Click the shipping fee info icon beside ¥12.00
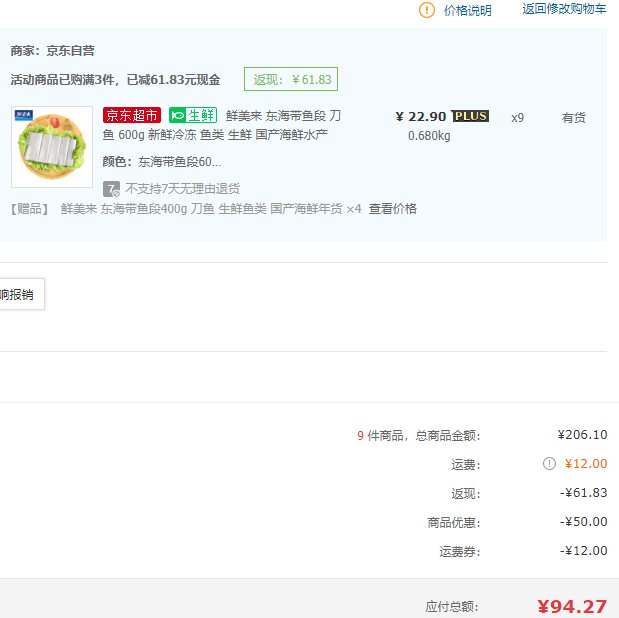This screenshot has width=619, height=618. click(549, 463)
